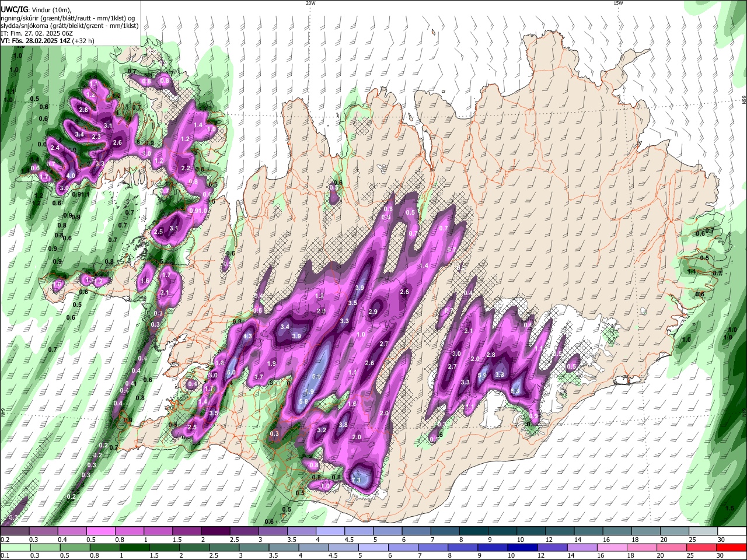Click the dark teal swatch between 8 and 9 in the purple scale

click(473, 531)
